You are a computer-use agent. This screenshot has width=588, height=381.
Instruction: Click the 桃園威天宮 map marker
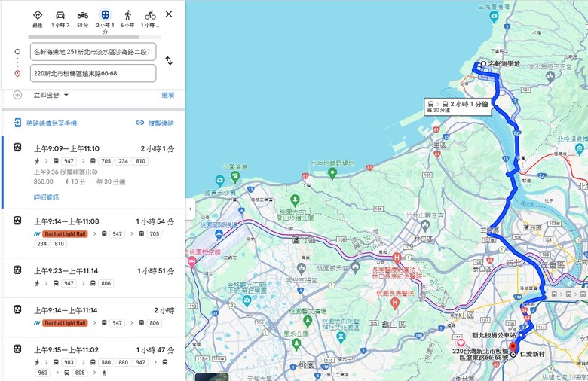click(x=356, y=267)
